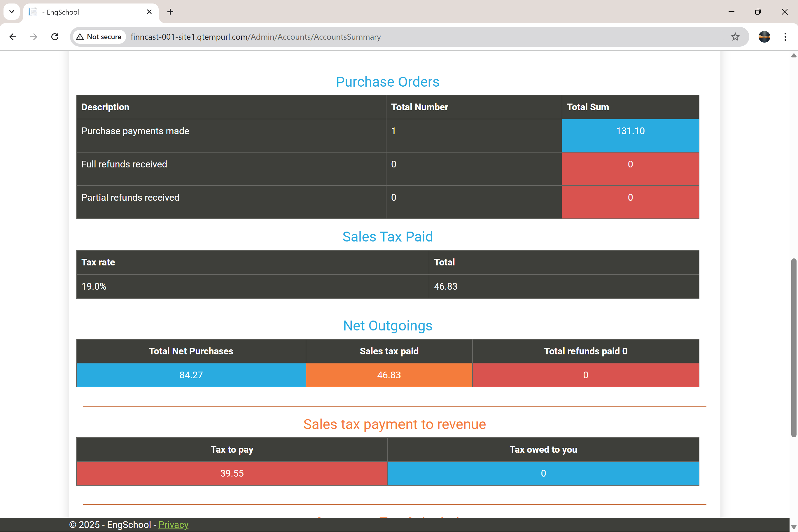Open the Chrome three-dot menu
Screen dimensions: 798x532
pos(785,37)
